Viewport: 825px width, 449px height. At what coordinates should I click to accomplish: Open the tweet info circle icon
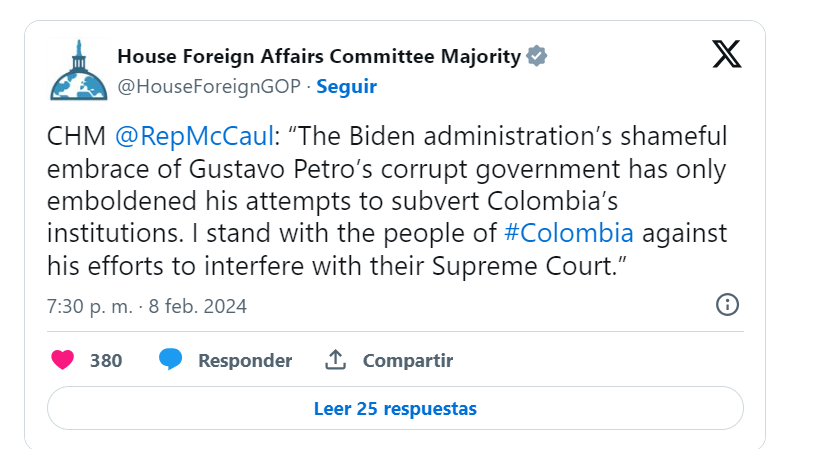(x=727, y=305)
